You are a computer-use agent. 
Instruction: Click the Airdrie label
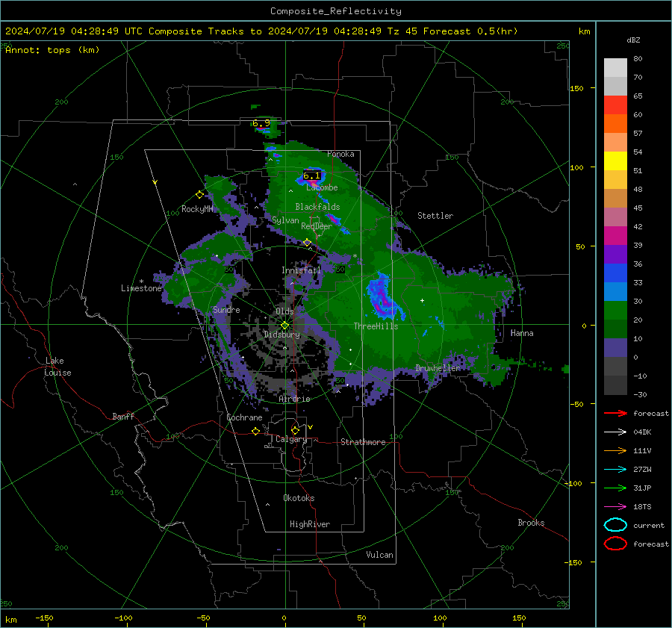294,399
